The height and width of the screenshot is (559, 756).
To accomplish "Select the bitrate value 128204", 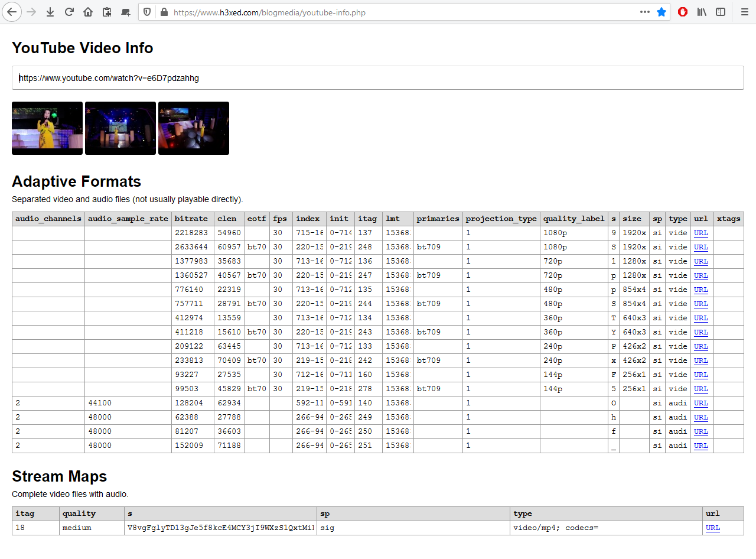I will pos(189,403).
